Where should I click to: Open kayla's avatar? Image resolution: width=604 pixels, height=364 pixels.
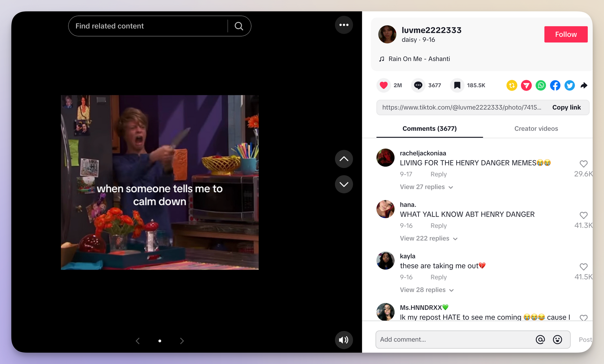tap(385, 260)
